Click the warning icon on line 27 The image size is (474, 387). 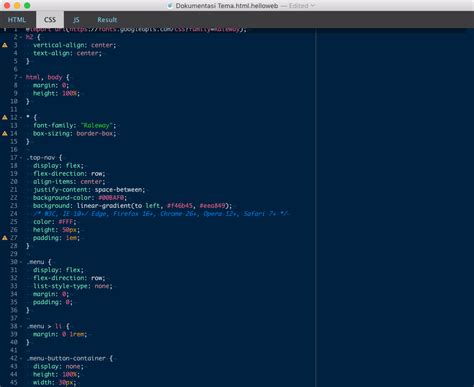point(5,238)
